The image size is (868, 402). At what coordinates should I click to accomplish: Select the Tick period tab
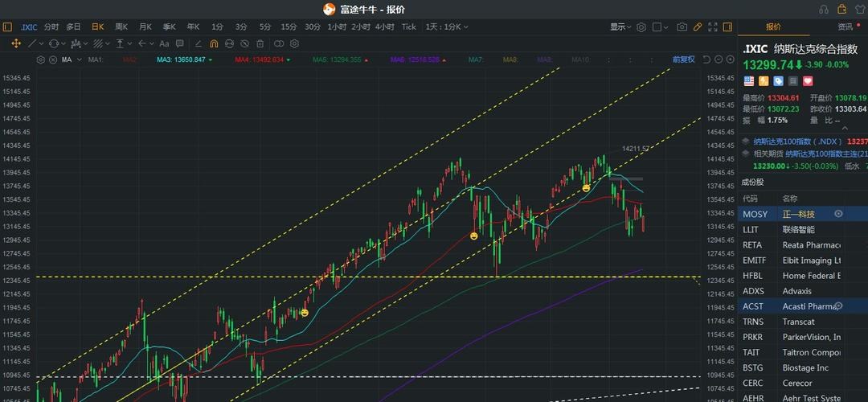409,27
